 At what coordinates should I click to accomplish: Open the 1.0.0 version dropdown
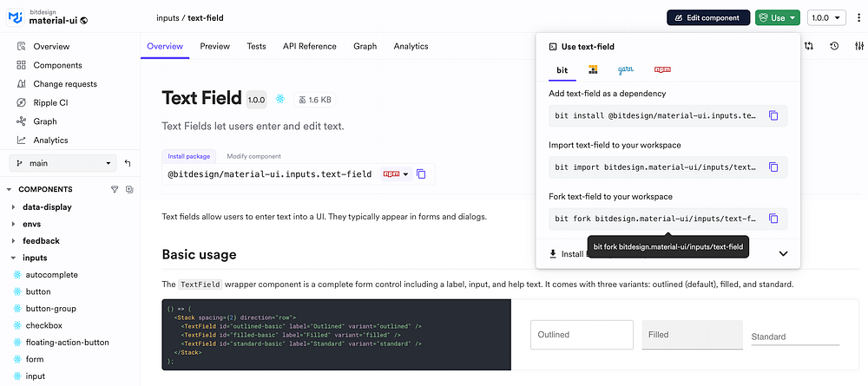(x=826, y=17)
